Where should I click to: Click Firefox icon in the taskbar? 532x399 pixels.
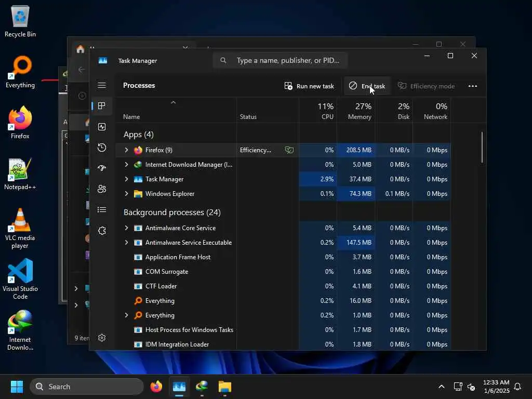click(x=156, y=387)
